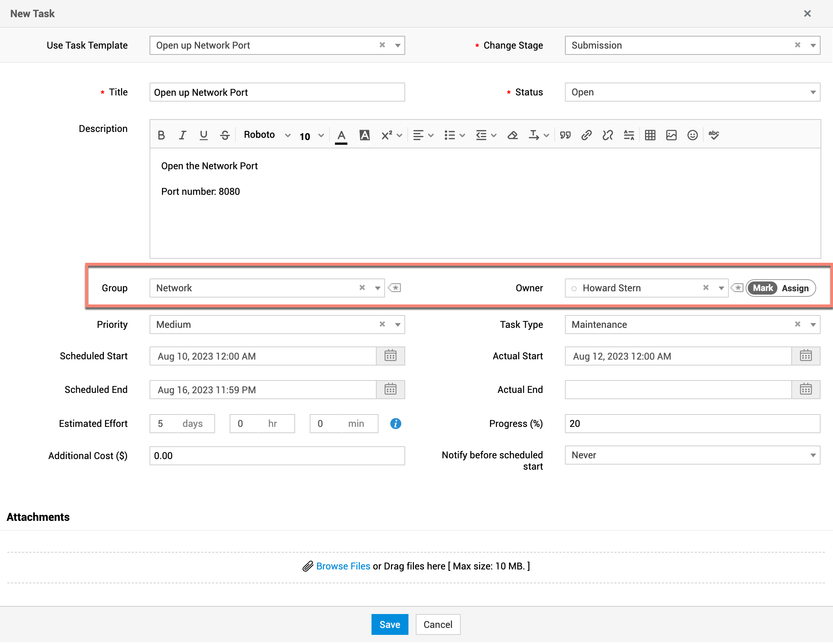Clear formatting with eraser icon
This screenshot has width=833, height=644.
[x=513, y=135]
